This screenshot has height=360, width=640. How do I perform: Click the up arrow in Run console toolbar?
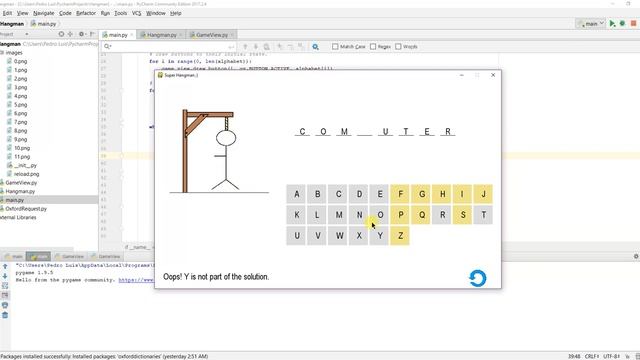5,267
